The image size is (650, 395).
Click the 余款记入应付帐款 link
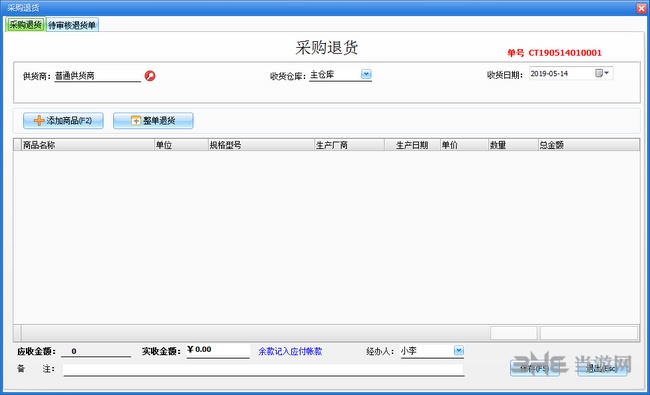point(290,351)
